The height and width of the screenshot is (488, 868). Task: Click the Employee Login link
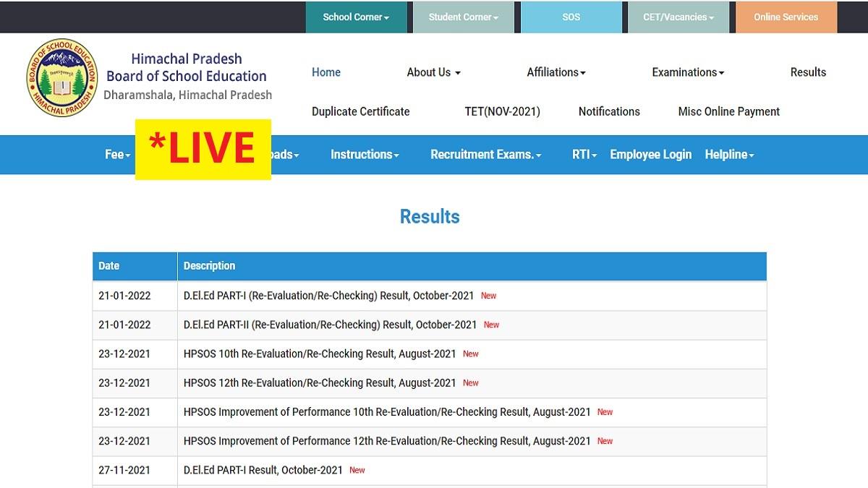click(x=650, y=154)
